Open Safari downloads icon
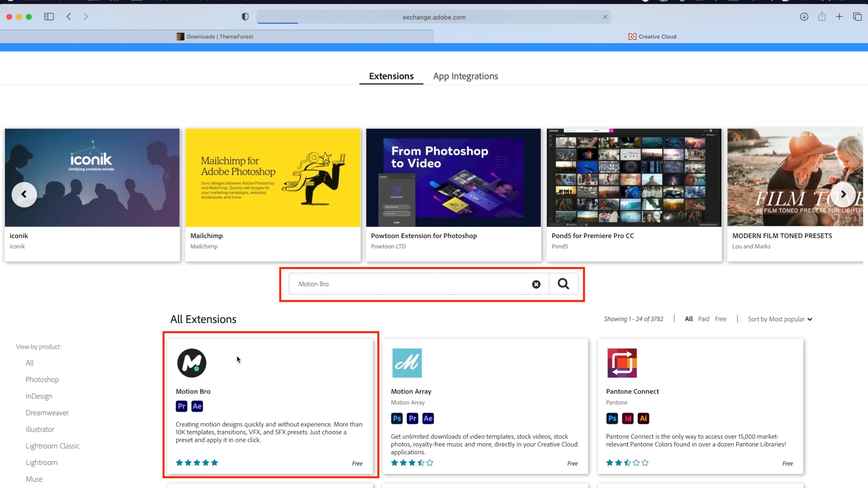 tap(804, 17)
